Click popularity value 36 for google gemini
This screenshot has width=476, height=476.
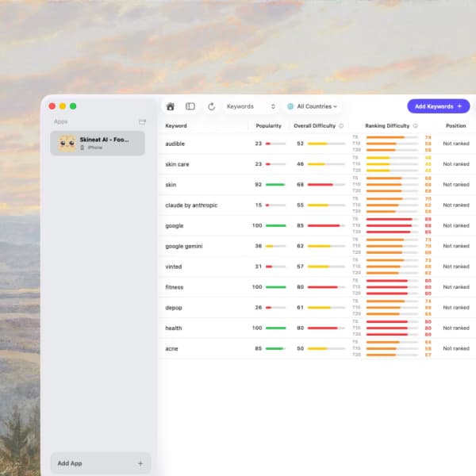pyautogui.click(x=259, y=246)
